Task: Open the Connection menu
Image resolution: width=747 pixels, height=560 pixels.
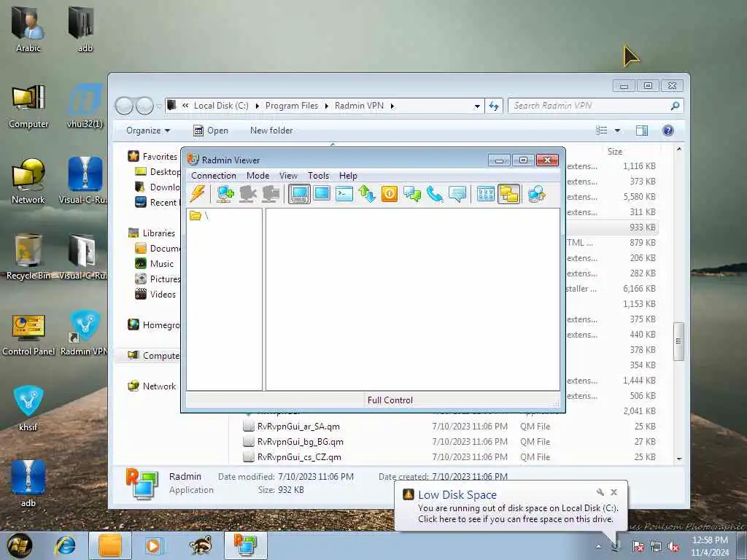Action: click(214, 176)
